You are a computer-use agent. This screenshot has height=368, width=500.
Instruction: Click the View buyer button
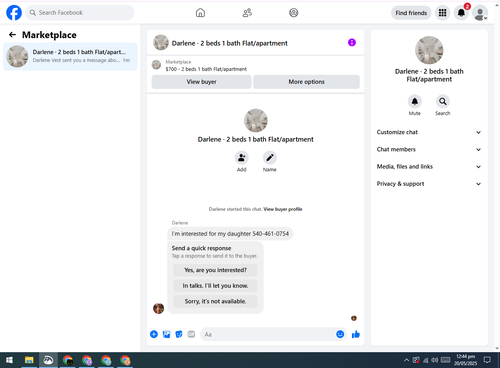[201, 82]
